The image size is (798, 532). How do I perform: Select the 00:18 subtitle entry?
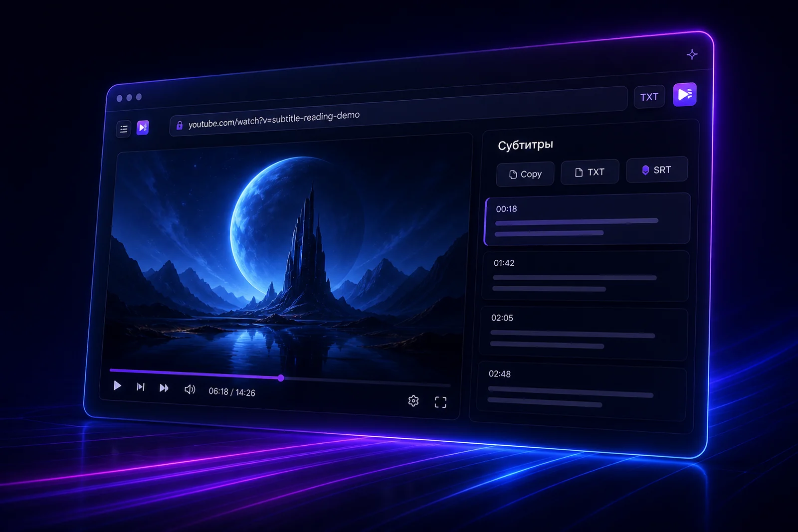587,219
